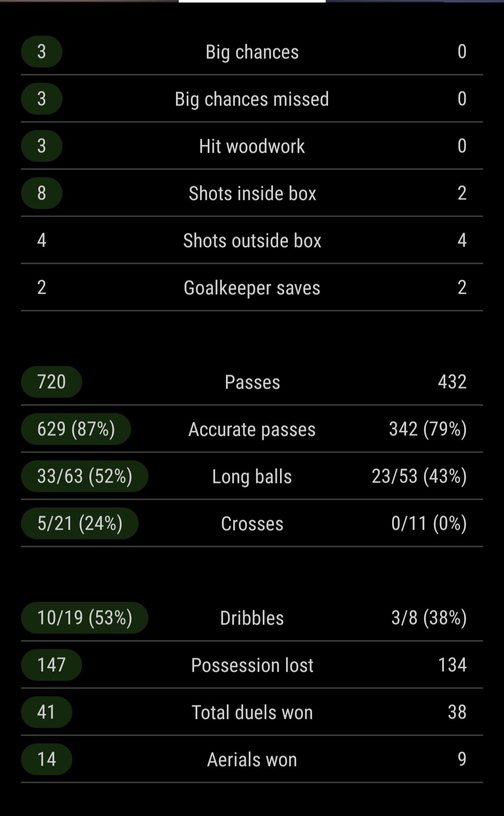Tap the Dribbles row label
Image resolution: width=504 pixels, height=816 pixels.
point(252,618)
